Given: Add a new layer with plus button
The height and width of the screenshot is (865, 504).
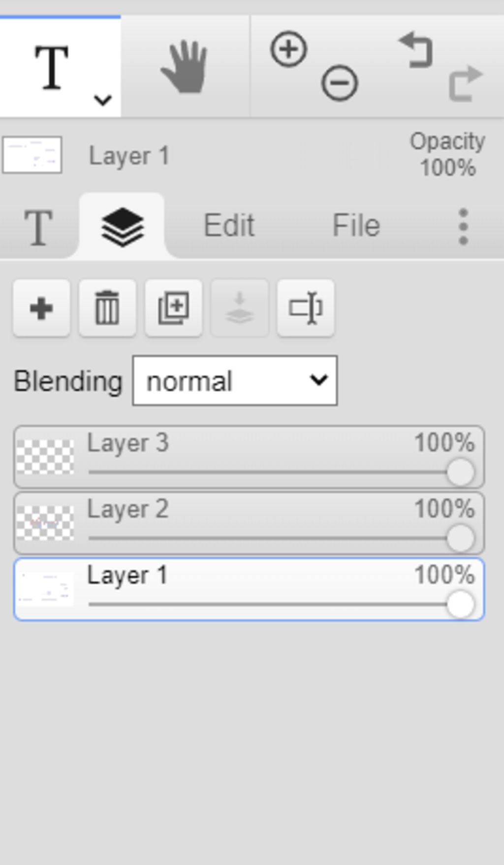Looking at the screenshot, I should tap(41, 308).
